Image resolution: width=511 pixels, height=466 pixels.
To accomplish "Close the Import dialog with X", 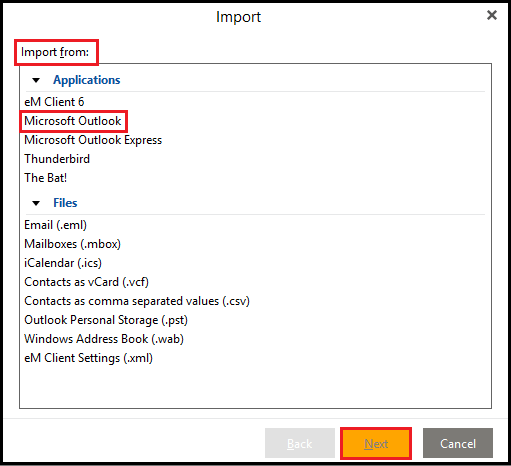I will 492,15.
